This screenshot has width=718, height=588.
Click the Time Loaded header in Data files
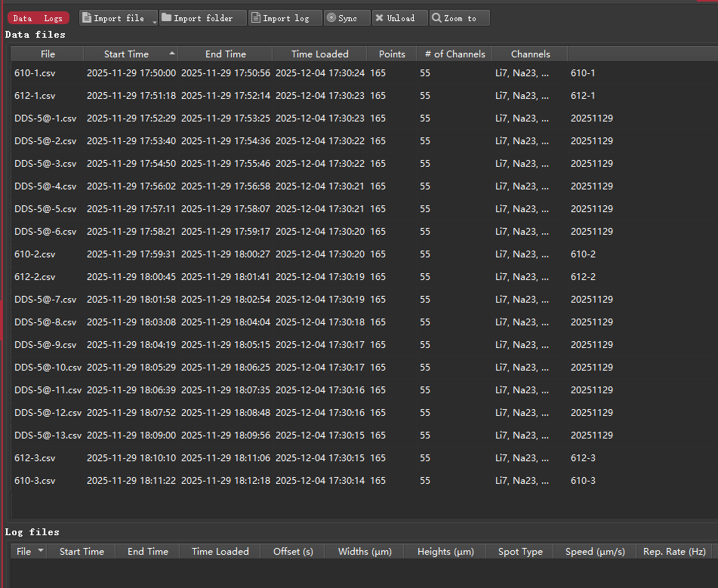pos(319,54)
